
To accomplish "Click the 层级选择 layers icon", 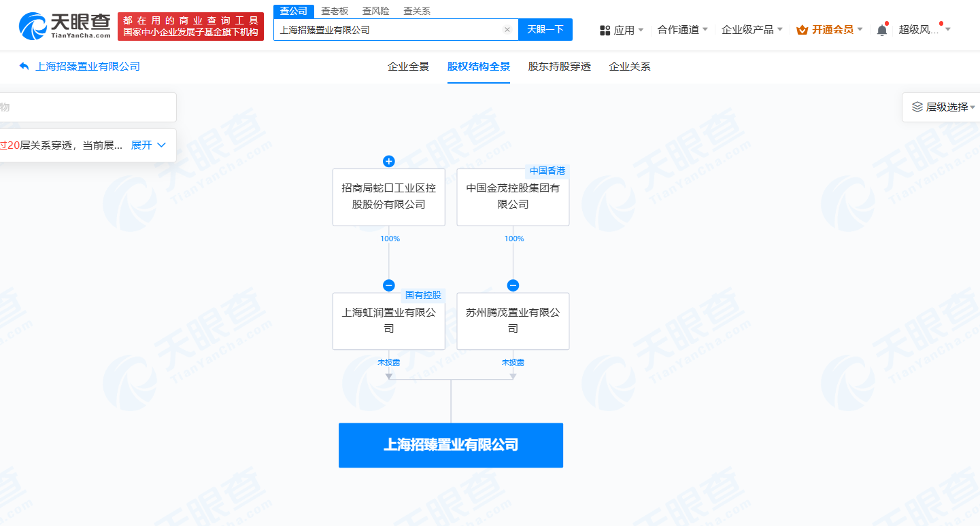I will point(917,107).
